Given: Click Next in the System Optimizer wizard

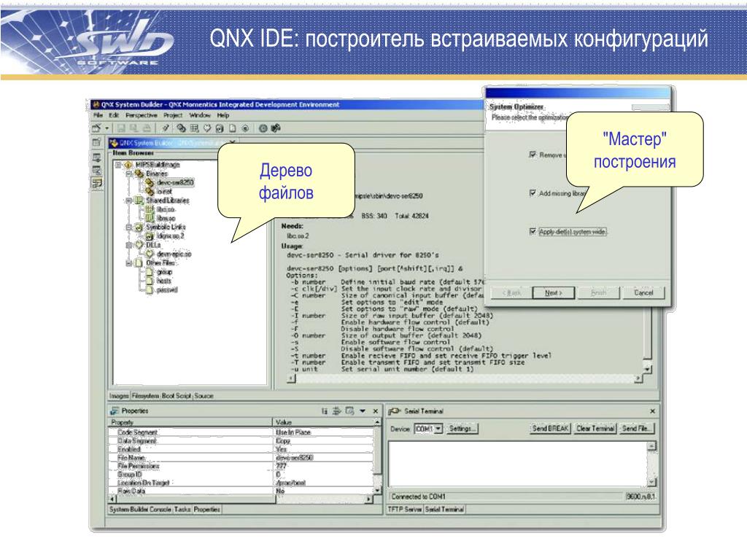Looking at the screenshot, I should pos(553,293).
